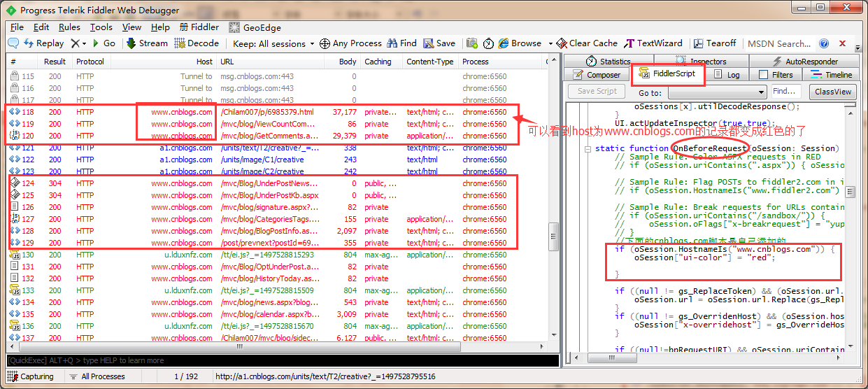Select session 120 GetComments row icon
Screen dimensions: 868x389
pos(15,136)
